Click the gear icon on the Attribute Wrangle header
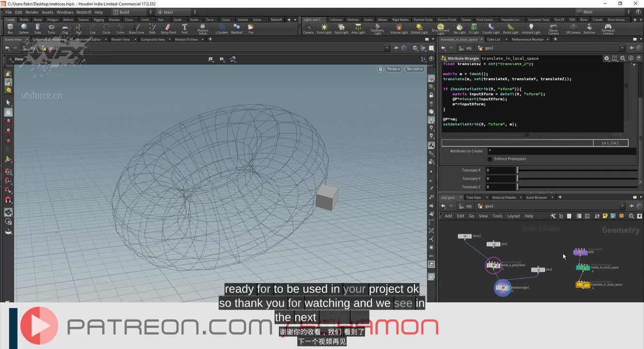 pyautogui.click(x=607, y=58)
